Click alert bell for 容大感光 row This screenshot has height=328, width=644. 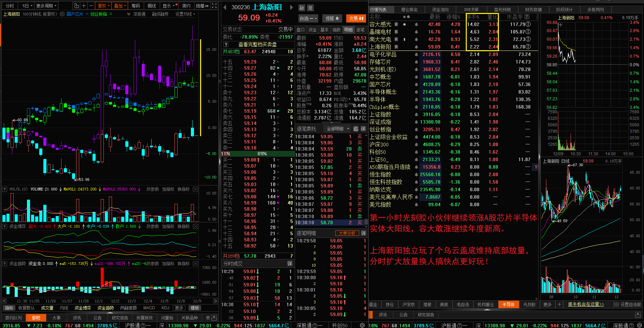point(416,25)
